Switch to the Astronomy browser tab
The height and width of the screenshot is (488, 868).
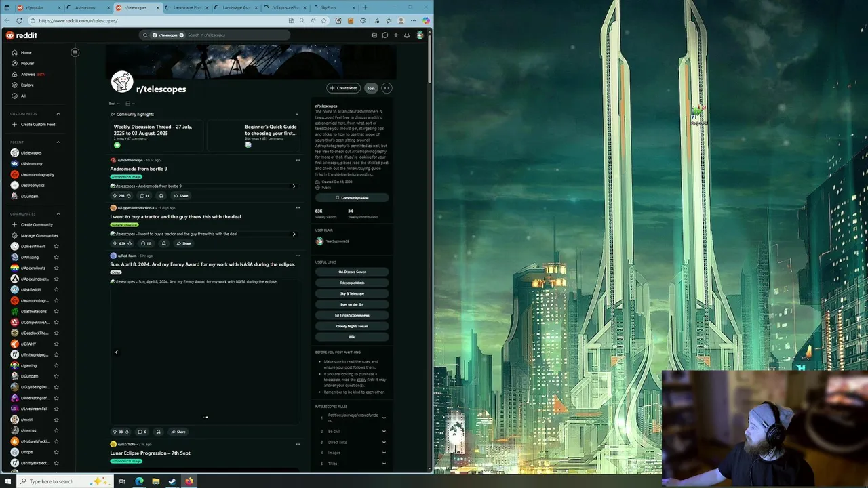(x=87, y=7)
